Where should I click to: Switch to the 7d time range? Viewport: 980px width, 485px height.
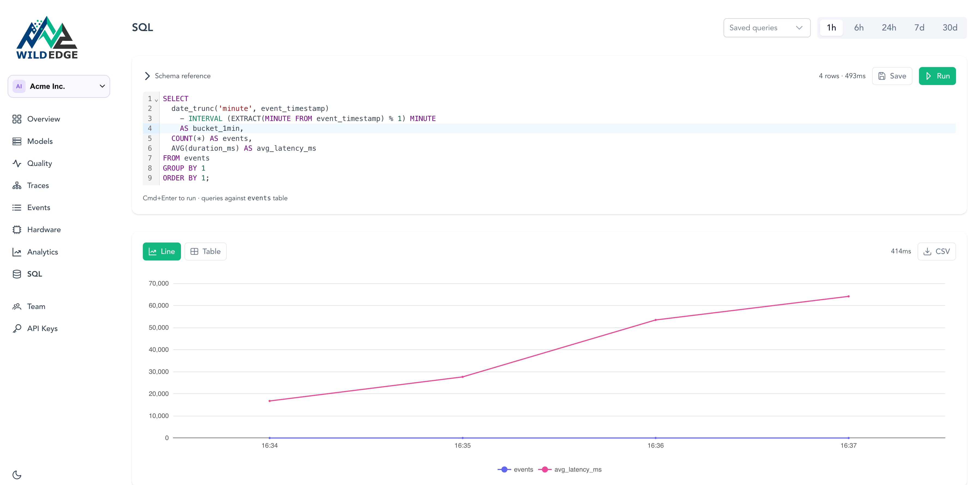coord(919,28)
